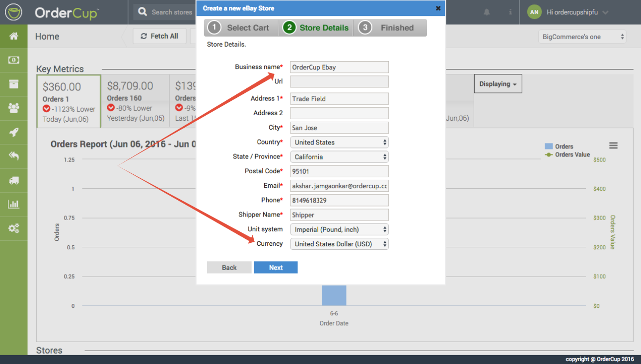This screenshot has width=641, height=364.
Task: Toggle the Orders series in chart legend
Action: click(x=559, y=146)
